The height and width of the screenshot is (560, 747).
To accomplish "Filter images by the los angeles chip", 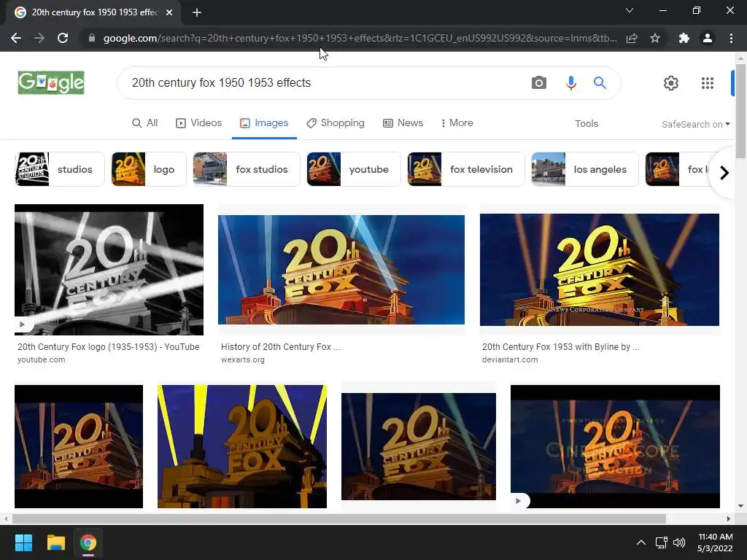I will tap(584, 169).
